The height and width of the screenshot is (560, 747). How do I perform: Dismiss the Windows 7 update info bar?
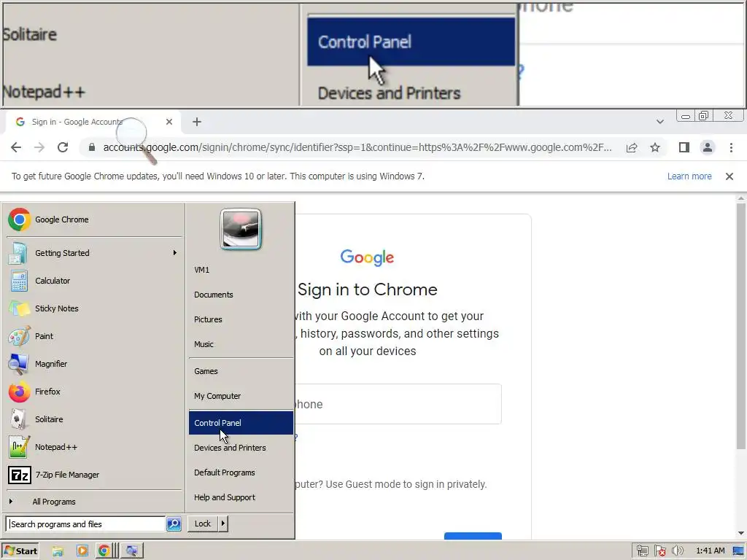pyautogui.click(x=729, y=176)
